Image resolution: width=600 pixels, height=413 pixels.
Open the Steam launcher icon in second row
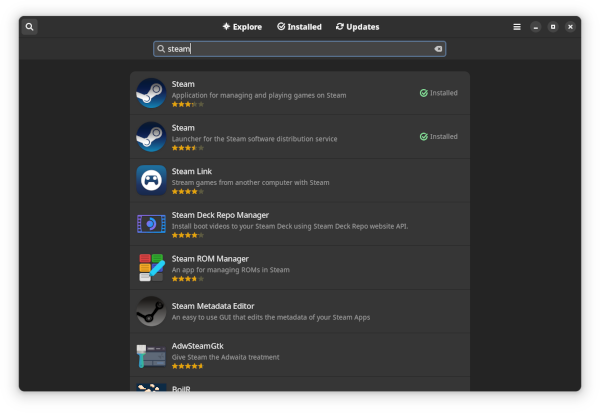(x=151, y=137)
